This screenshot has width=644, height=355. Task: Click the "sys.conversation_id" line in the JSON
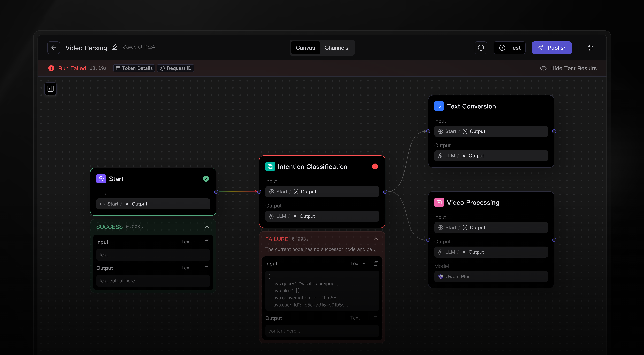(x=306, y=298)
